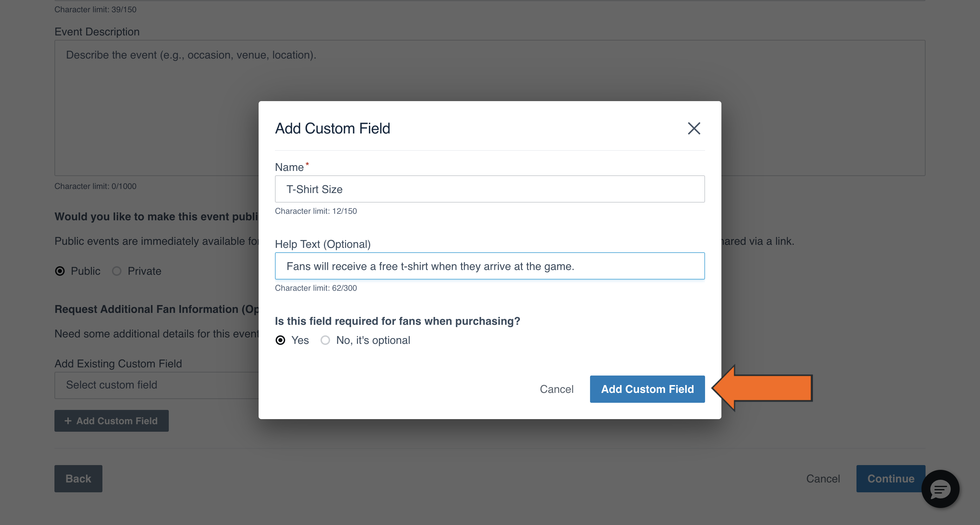The width and height of the screenshot is (980, 525).
Task: Click the 'Character limit: 0/1000' text
Action: (x=95, y=186)
